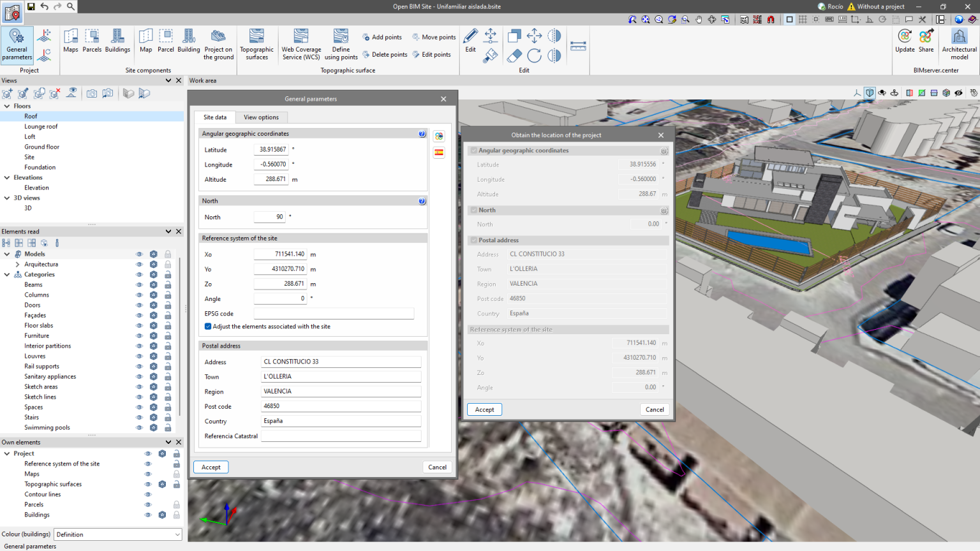Click the EPSG code input field
This screenshot has height=551, width=980.
[x=334, y=314]
